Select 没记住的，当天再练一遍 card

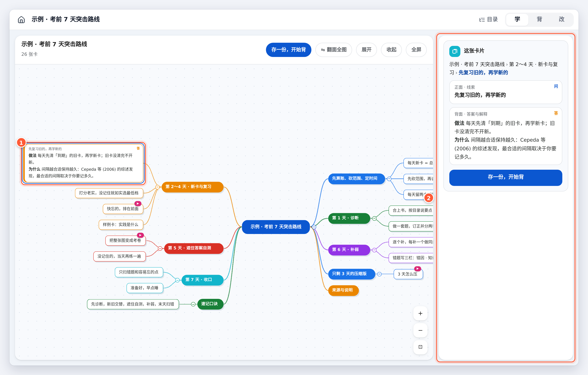click(x=119, y=256)
